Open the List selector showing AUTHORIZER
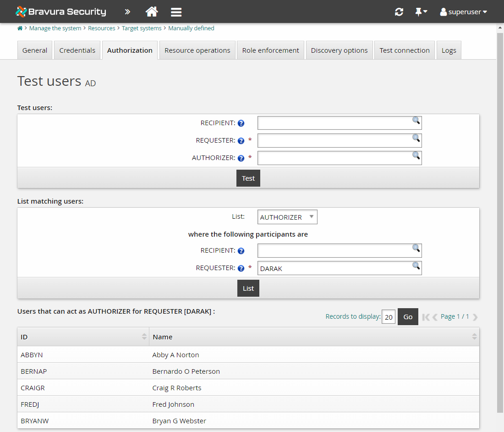The height and width of the screenshot is (432, 504). (287, 216)
